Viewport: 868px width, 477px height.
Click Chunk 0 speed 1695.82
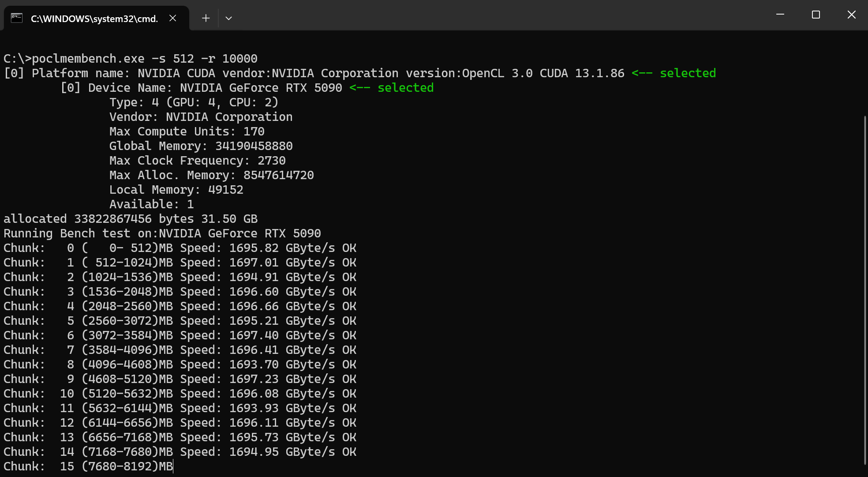click(254, 248)
